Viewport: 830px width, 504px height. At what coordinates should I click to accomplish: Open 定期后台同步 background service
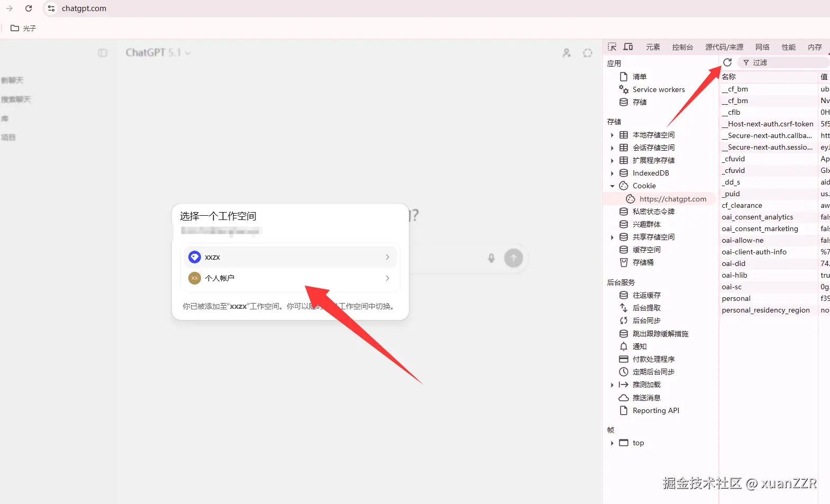click(x=653, y=372)
